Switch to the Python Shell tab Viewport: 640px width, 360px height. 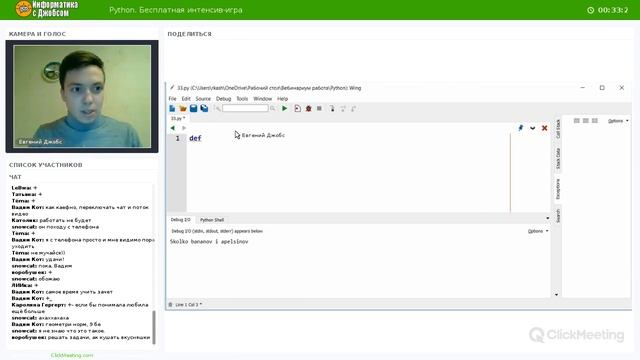coord(212,220)
